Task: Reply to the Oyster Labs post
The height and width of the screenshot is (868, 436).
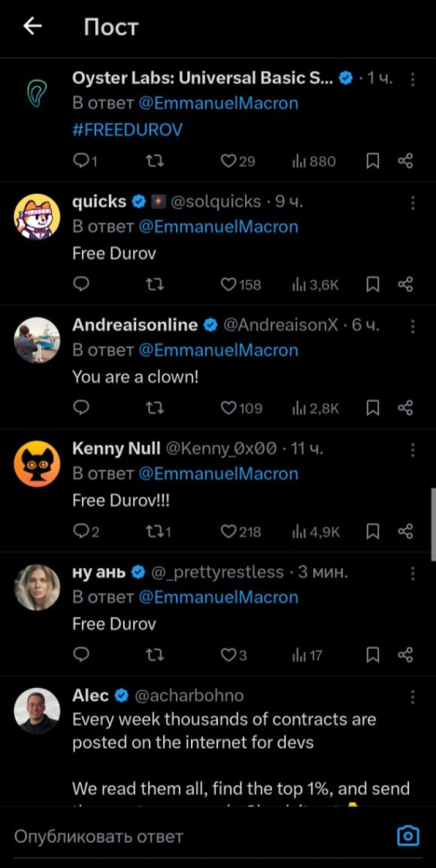Action: coord(81,161)
